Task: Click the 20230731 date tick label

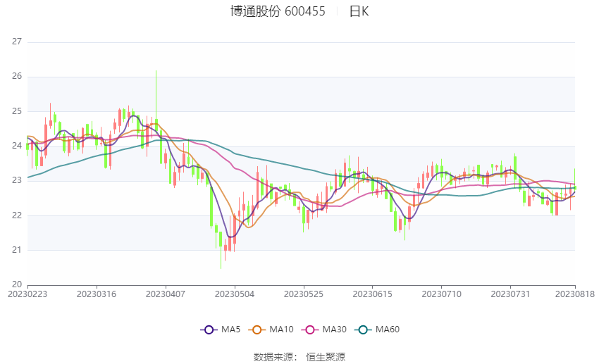Action: pos(510,293)
